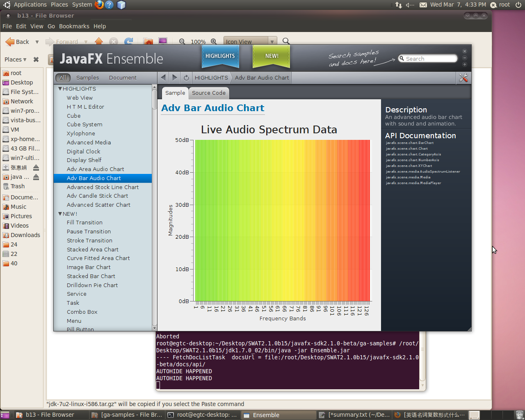Switch to the Source Code tab

(208, 93)
